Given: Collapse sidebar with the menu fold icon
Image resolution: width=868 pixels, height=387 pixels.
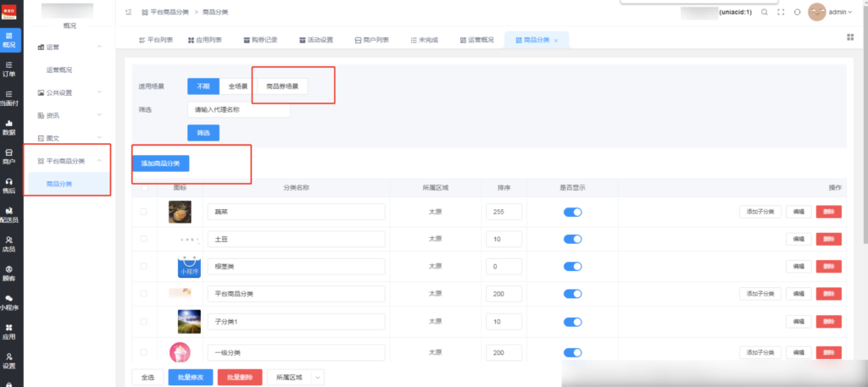Looking at the screenshot, I should 129,12.
